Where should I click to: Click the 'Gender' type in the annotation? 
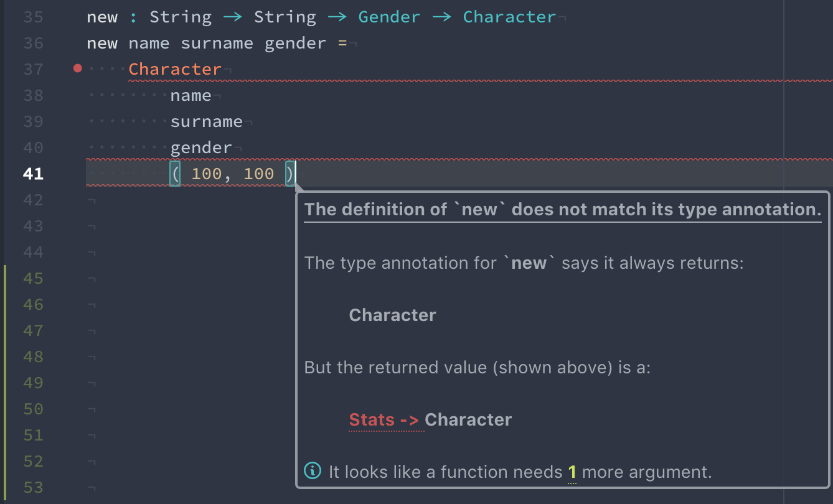[x=389, y=17]
